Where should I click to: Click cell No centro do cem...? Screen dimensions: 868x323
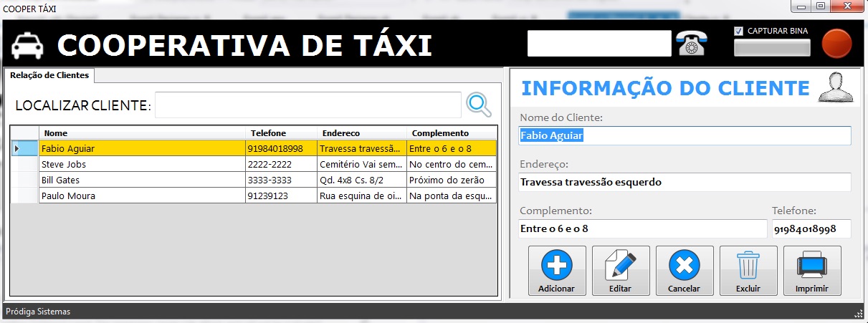coord(452,164)
